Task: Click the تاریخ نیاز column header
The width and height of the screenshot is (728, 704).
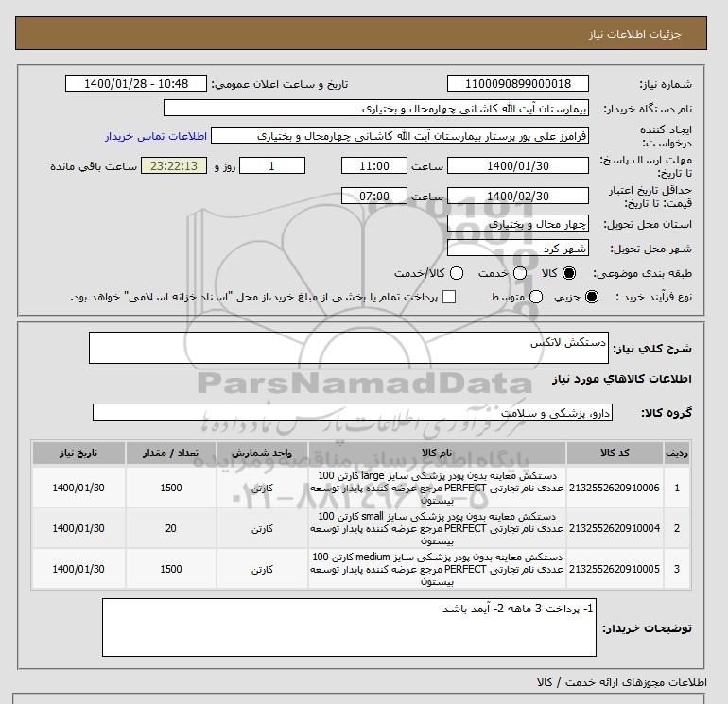Action: [78, 453]
